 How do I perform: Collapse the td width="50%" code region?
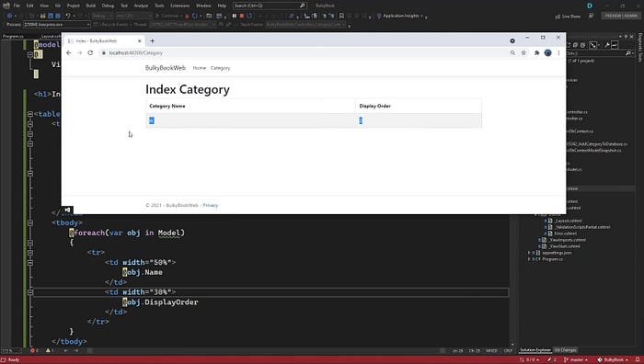(30, 262)
